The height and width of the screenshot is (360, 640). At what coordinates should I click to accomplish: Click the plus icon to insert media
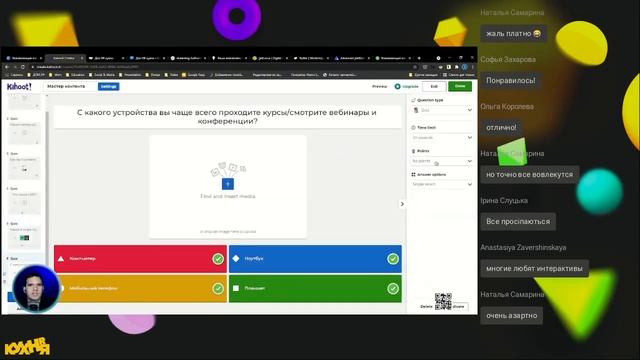[x=228, y=184]
